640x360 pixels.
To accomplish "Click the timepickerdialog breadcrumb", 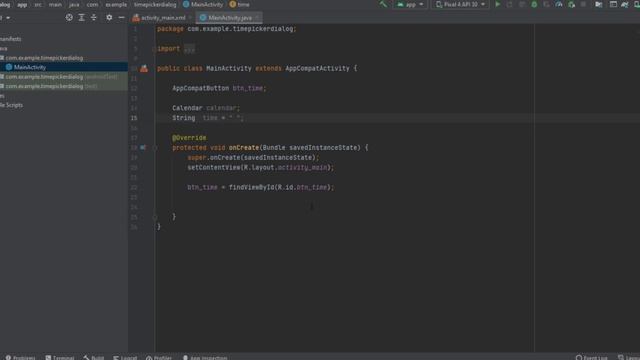I will 155,4.
